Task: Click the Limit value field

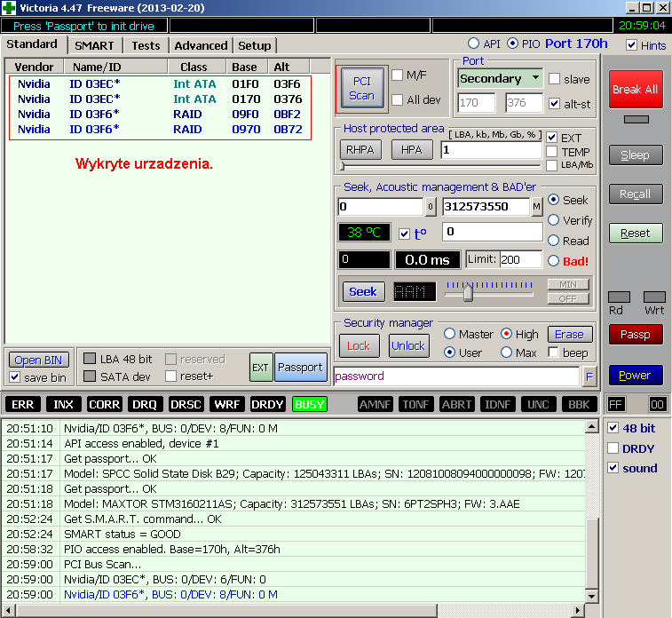Action: [x=520, y=259]
